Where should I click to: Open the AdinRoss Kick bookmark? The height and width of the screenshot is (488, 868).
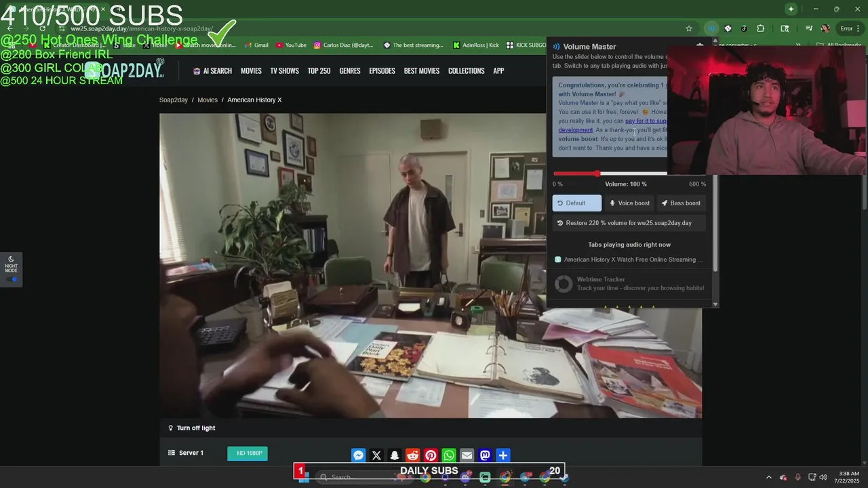click(x=476, y=45)
